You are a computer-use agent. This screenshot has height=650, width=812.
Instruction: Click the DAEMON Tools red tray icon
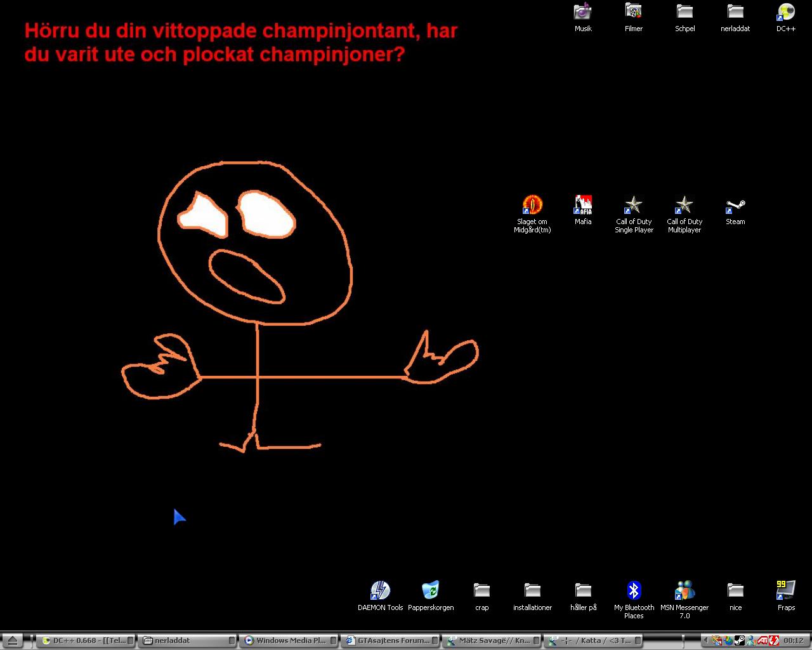tap(774, 640)
